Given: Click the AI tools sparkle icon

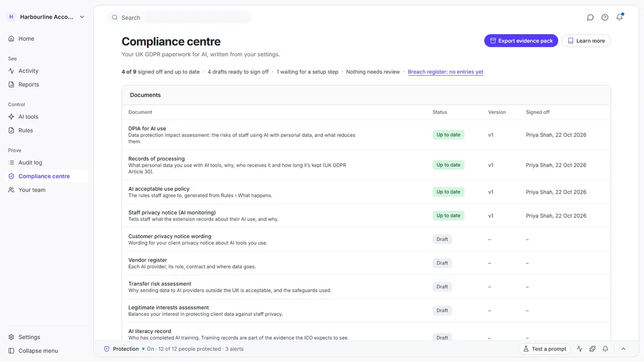Looking at the screenshot, I should pos(11,116).
